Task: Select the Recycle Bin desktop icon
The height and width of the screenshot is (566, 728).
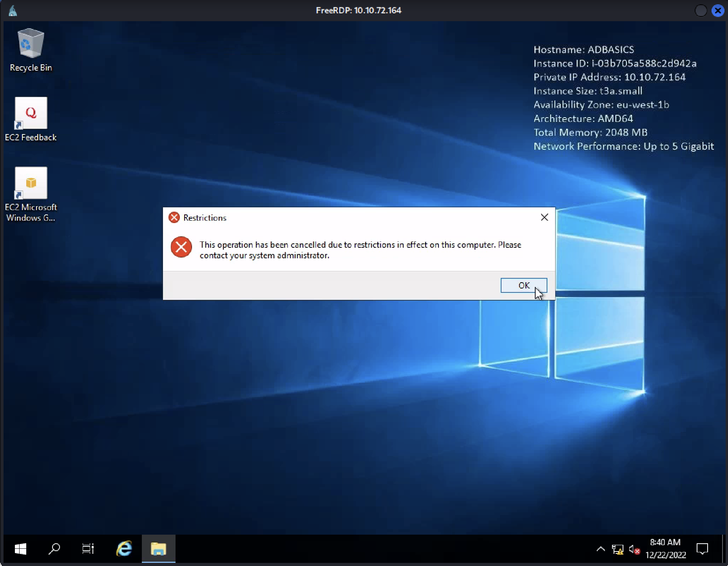Action: point(31,50)
